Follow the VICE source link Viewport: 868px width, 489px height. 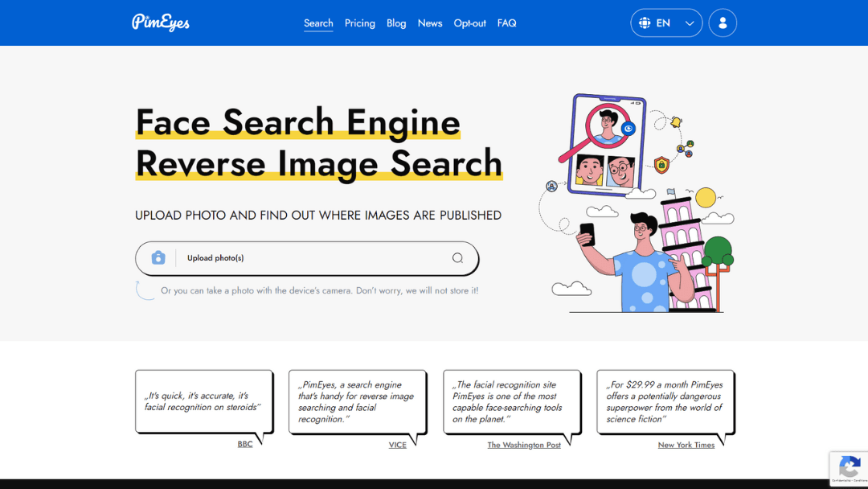point(397,445)
